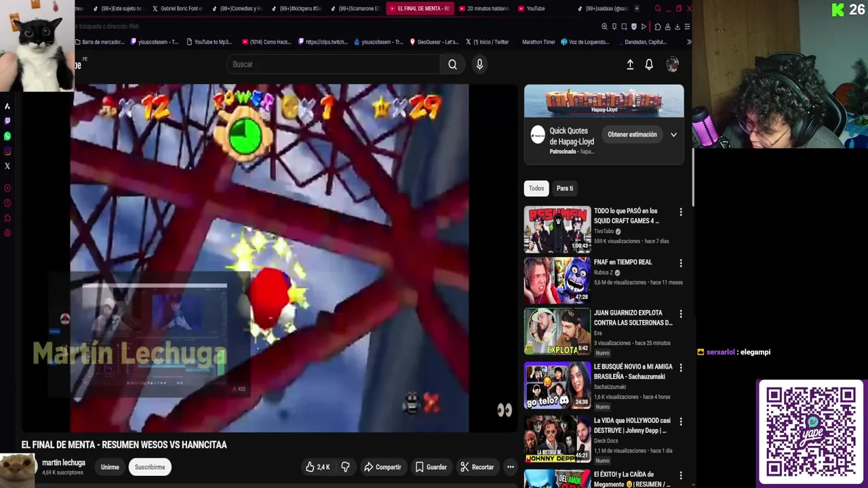Click the YouTube upload arrow icon
Viewport: 868px width, 488px height.
click(630, 64)
